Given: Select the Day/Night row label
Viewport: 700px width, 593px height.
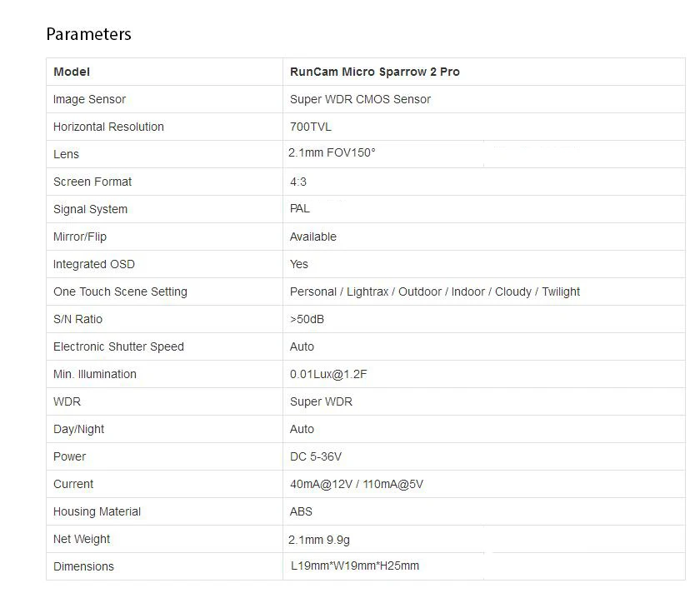Looking at the screenshot, I should click(78, 429).
